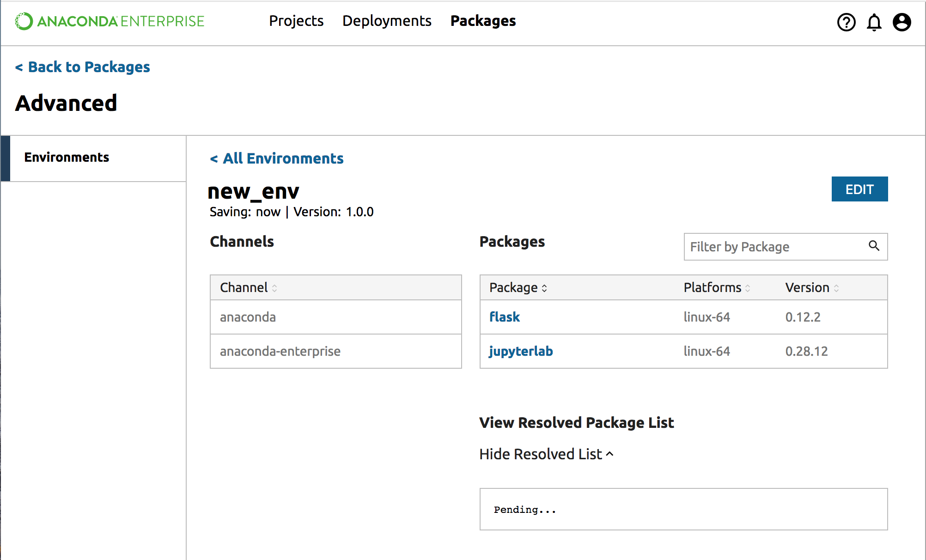Open the flask package link
This screenshot has height=560, width=926.
pyautogui.click(x=505, y=317)
